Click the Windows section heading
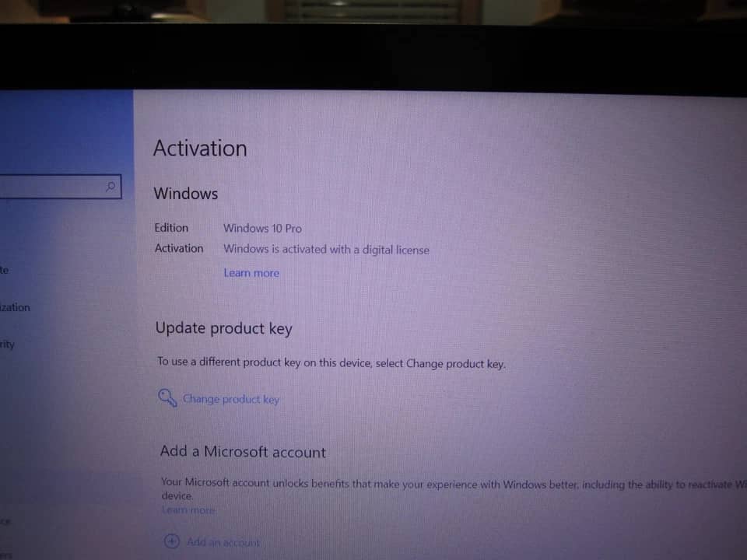This screenshot has width=747, height=560. coord(186,194)
